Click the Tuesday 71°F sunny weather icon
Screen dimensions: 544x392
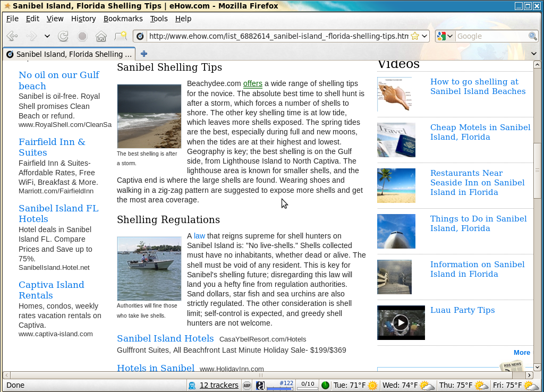[372, 386]
